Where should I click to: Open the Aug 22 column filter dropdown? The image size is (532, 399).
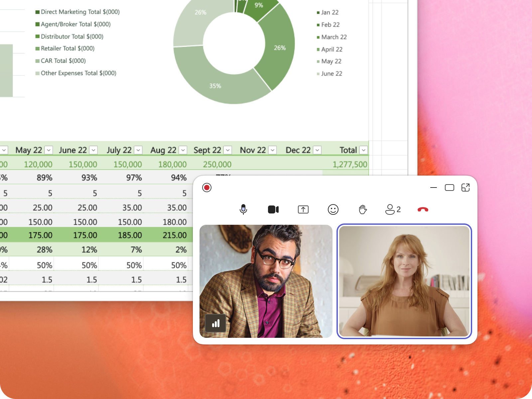point(183,150)
